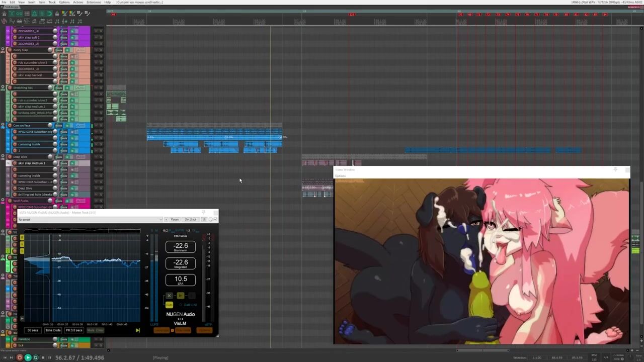Adjust the Deep Dive track volume knob
Screen dimensions: 644x362
(50, 157)
